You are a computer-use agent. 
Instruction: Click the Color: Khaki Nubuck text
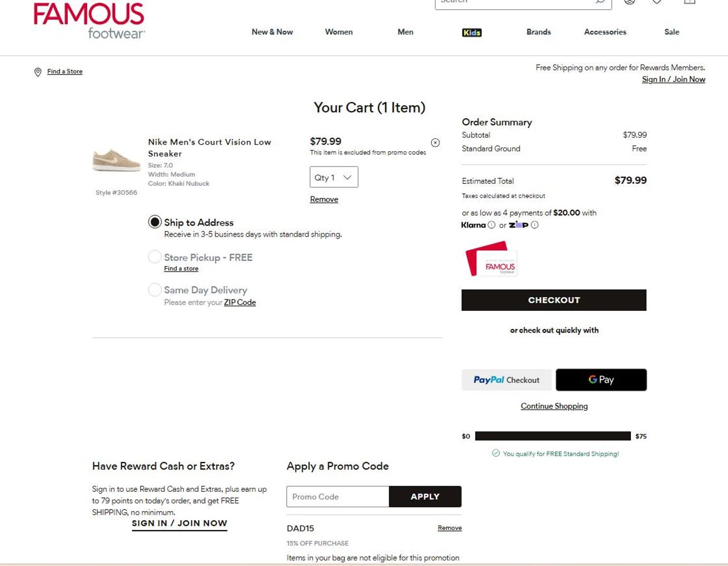click(x=179, y=183)
